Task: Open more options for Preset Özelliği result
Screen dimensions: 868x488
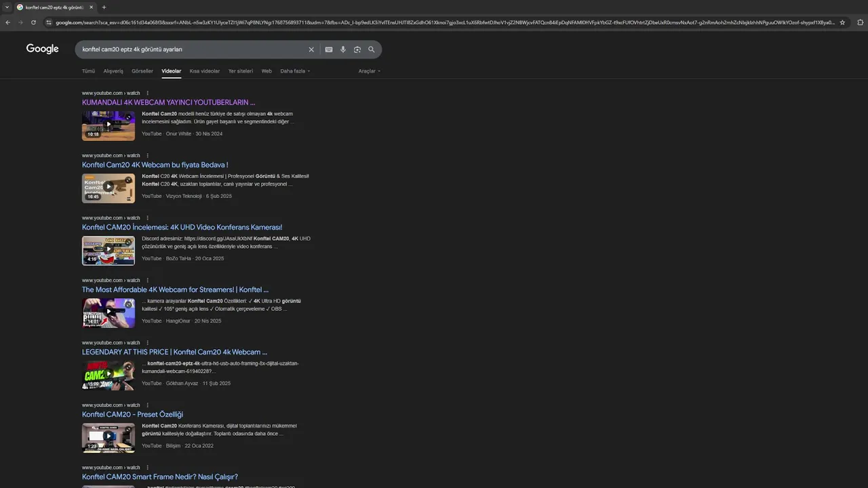Action: tap(147, 405)
